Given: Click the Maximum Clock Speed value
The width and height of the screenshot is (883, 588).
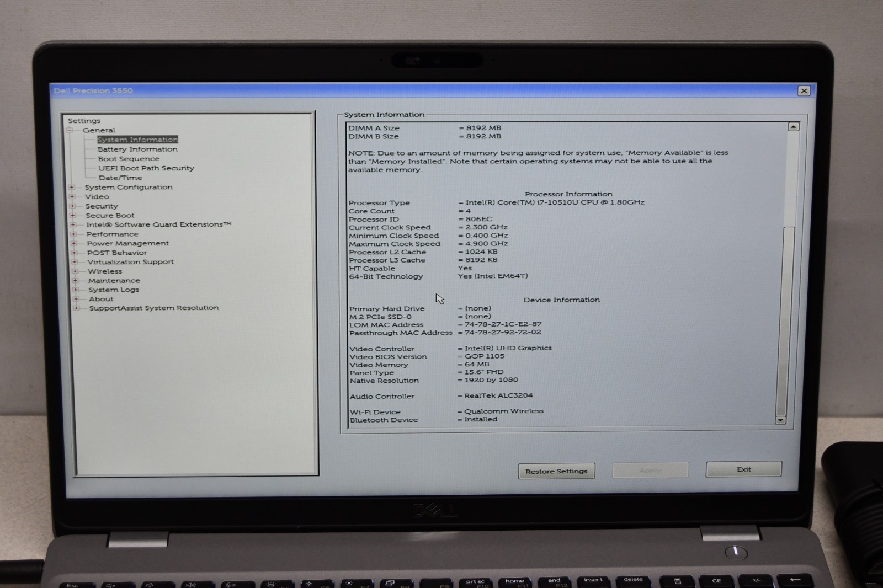Looking at the screenshot, I should point(486,243).
